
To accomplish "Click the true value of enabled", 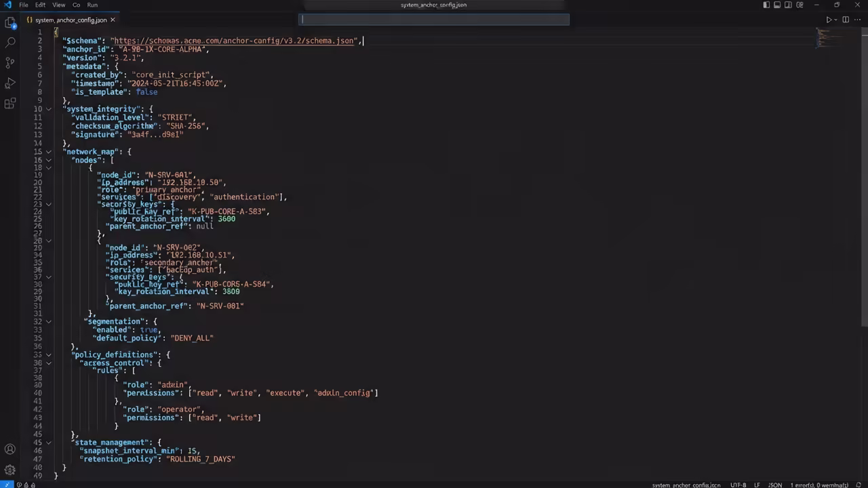I will (149, 329).
